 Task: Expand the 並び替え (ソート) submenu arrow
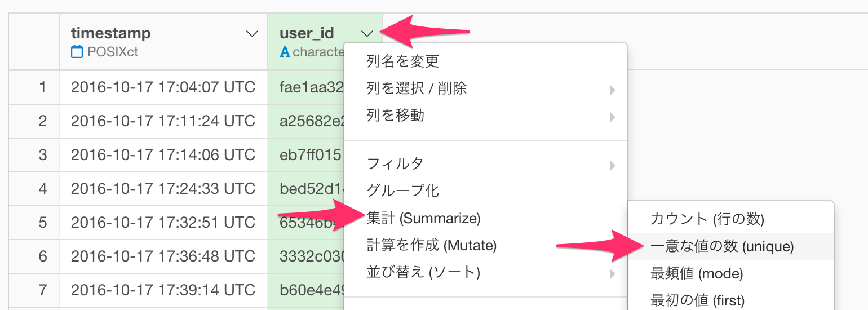(612, 275)
